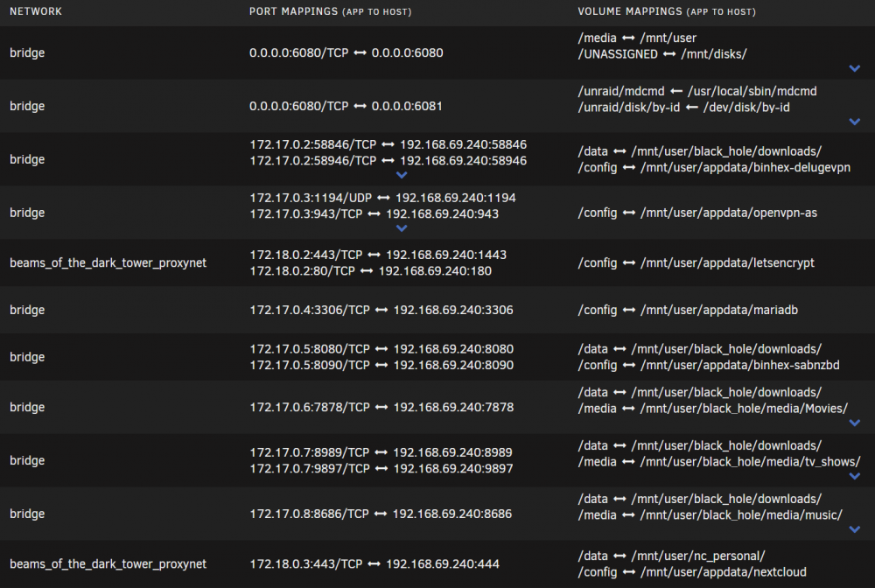
Task: Select port mapping 172.18.0.2:443/TCP to 1443
Action: pos(378,255)
